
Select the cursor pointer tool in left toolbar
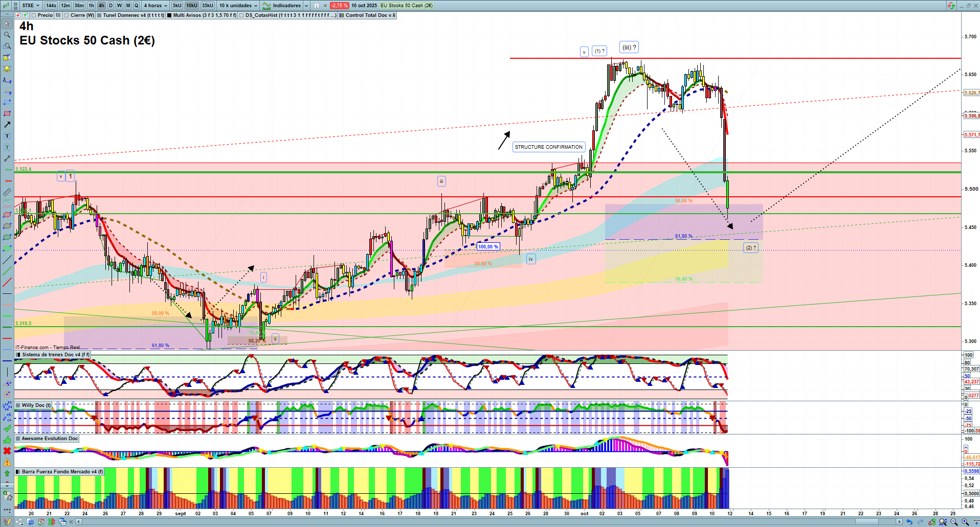tap(7, 24)
